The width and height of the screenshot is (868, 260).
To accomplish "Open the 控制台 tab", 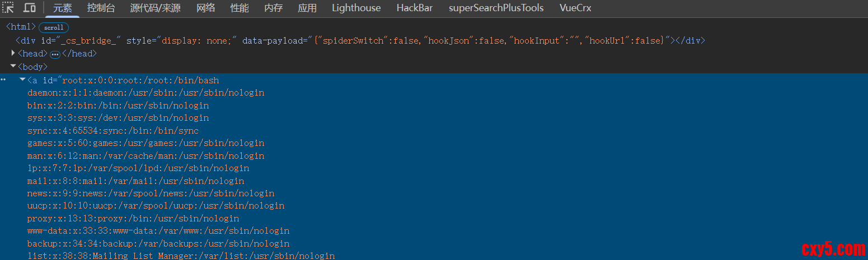I will click(x=101, y=8).
